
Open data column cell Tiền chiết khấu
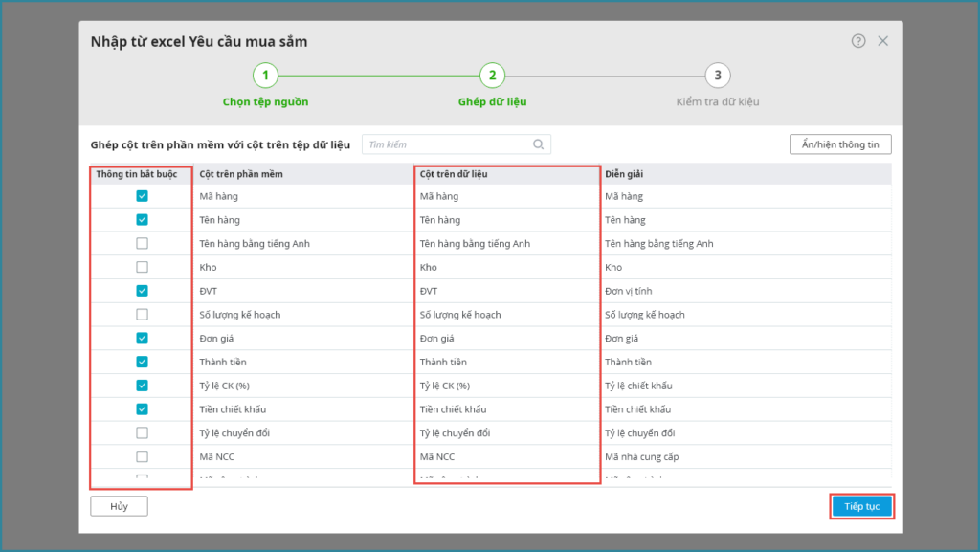coord(507,409)
